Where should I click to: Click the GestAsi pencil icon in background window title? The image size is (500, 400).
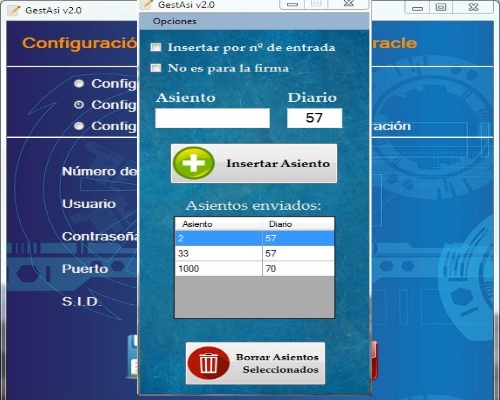[x=14, y=10]
